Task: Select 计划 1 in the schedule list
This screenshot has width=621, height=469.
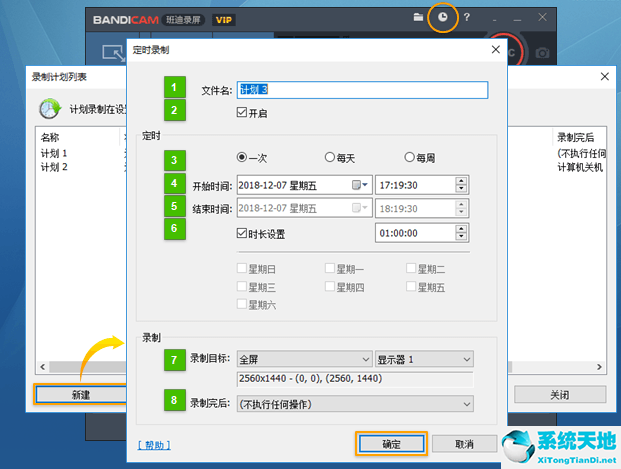Action: 54,153
